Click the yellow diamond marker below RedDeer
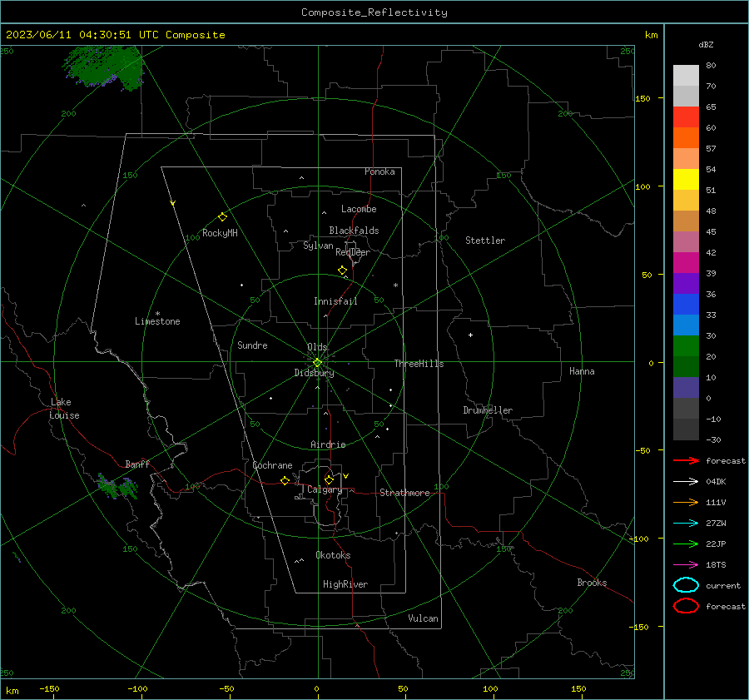This screenshot has width=749, height=700. click(x=342, y=271)
